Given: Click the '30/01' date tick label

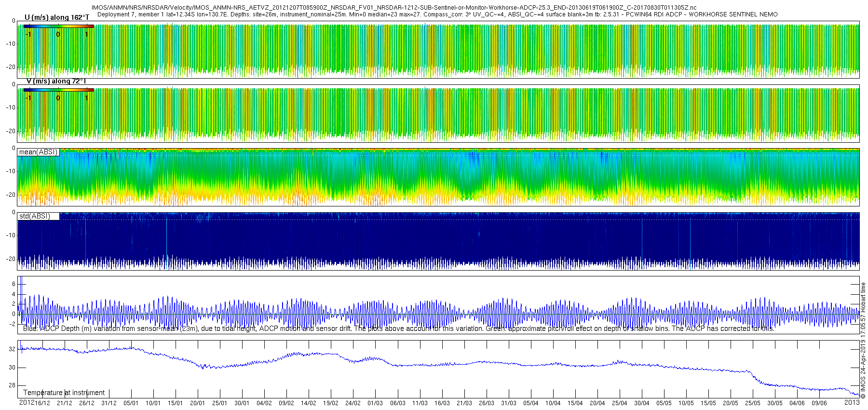Looking at the screenshot, I should tap(242, 403).
